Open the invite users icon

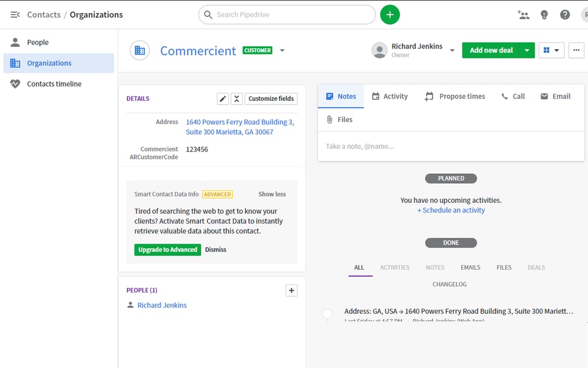click(523, 15)
